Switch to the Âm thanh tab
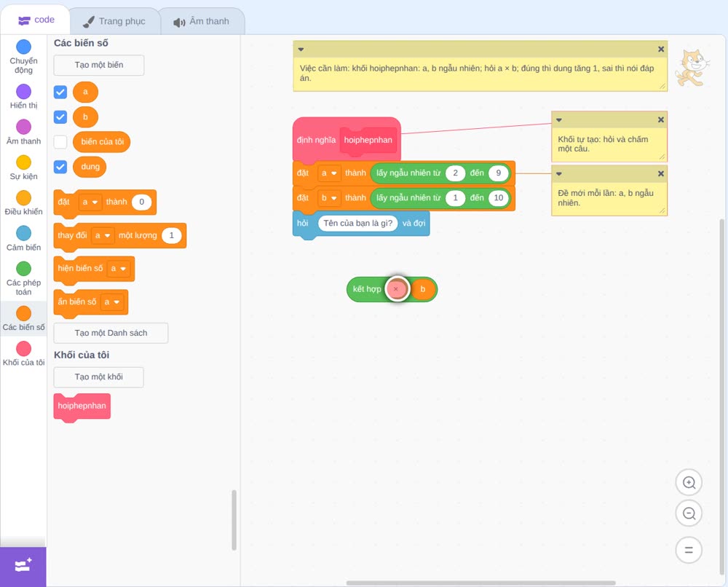 tap(202, 21)
